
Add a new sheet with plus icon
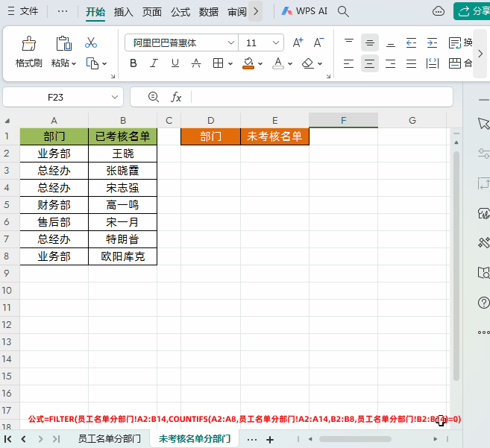tap(270, 440)
